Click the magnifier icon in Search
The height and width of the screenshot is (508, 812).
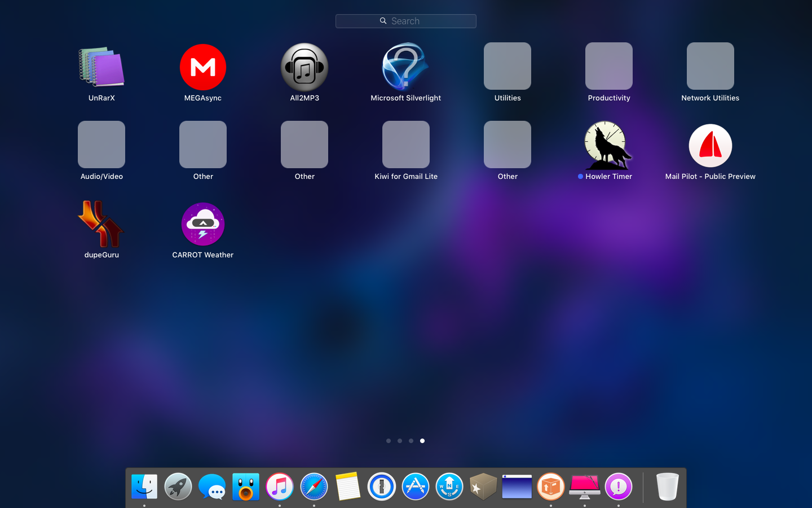click(383, 21)
